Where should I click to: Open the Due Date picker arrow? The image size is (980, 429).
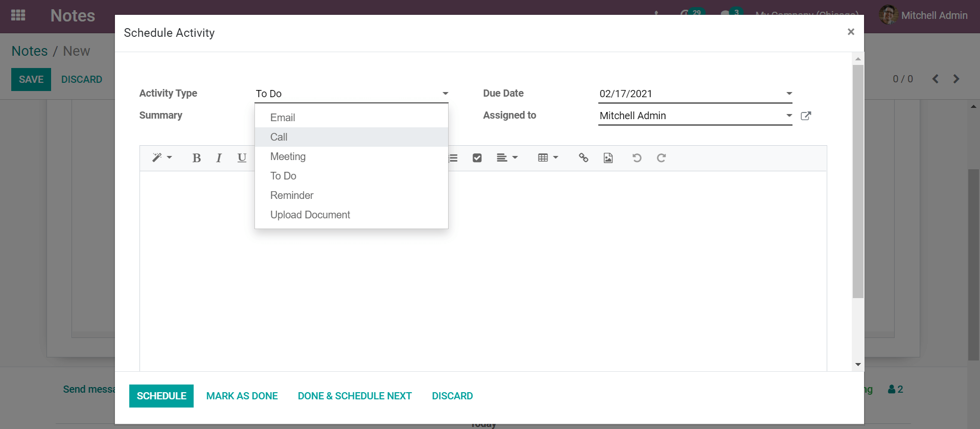tap(789, 94)
